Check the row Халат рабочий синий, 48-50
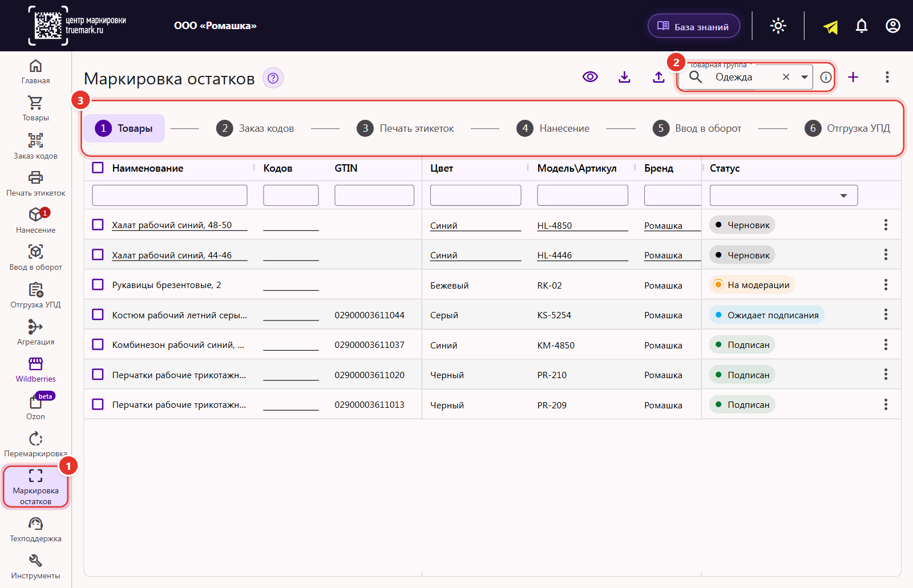The image size is (913, 588). coord(98,225)
